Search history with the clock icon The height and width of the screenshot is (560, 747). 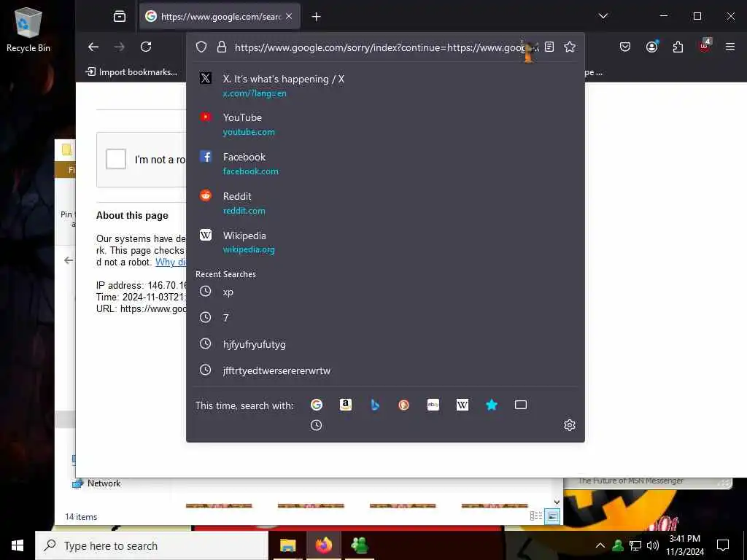click(x=317, y=425)
